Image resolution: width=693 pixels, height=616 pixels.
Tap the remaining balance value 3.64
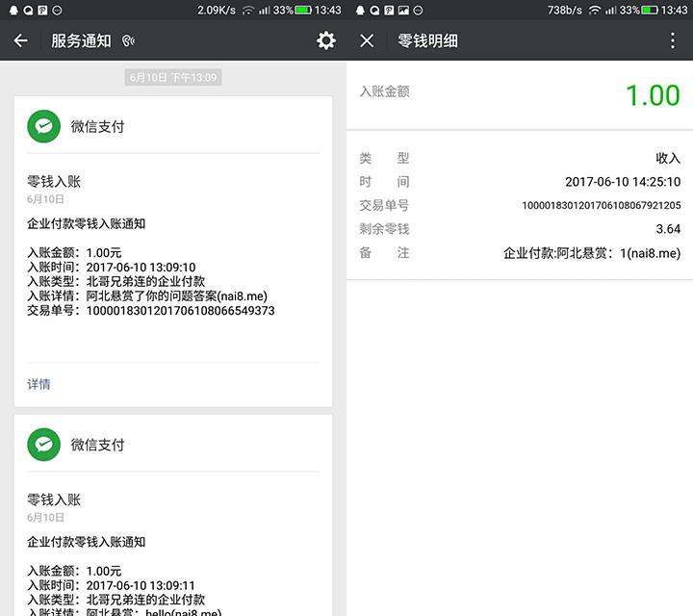[668, 229]
